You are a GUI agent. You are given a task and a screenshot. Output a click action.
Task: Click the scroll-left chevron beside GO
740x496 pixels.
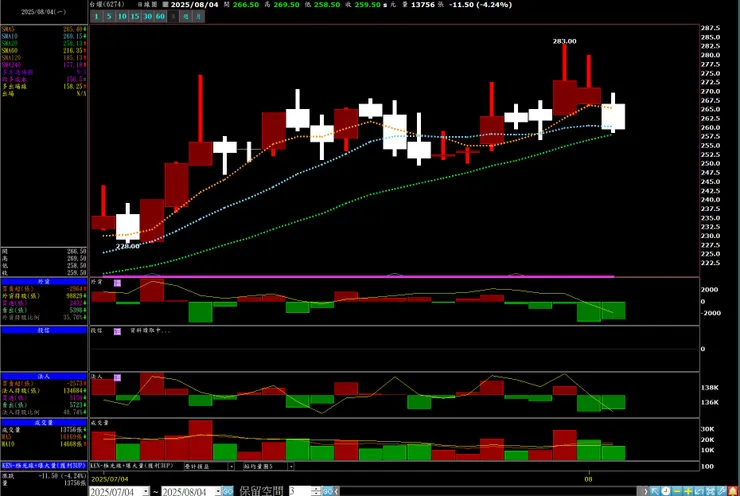(x=336, y=491)
